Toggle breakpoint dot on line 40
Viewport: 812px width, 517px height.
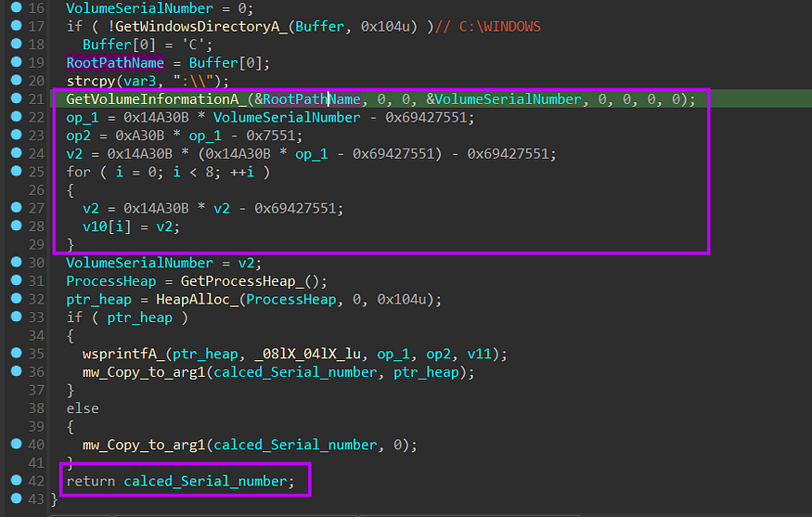pos(16,444)
